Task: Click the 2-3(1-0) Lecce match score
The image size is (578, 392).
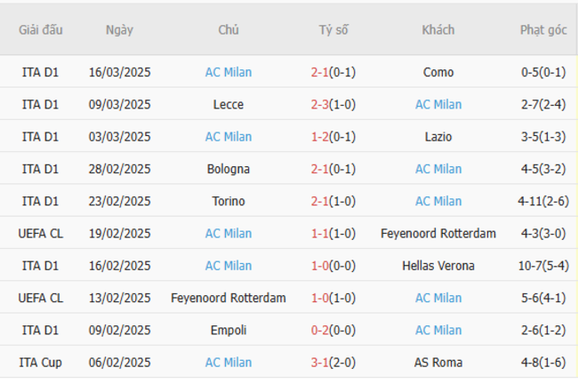Action: (x=333, y=105)
